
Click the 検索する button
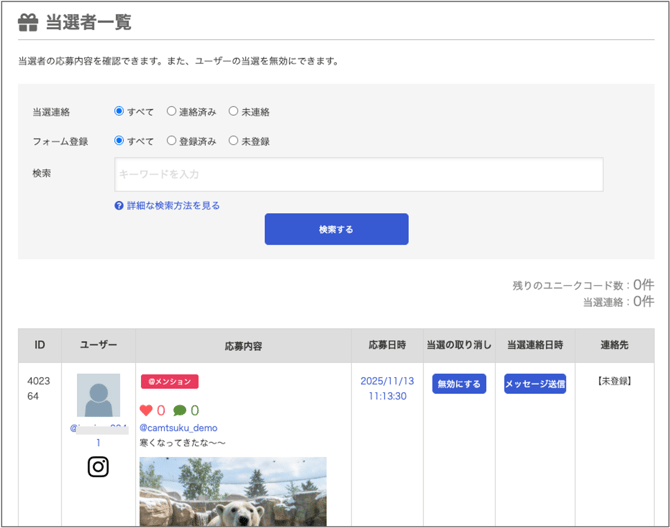pyautogui.click(x=337, y=229)
